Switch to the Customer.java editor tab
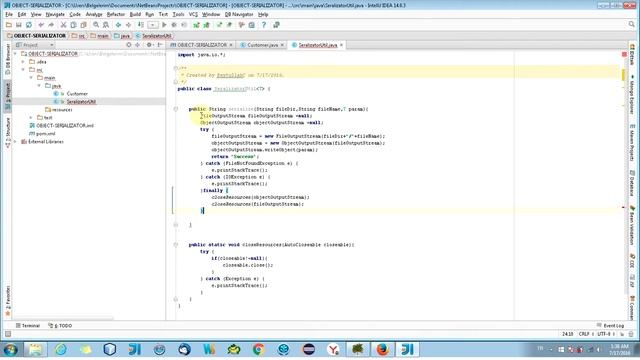 [x=262, y=45]
